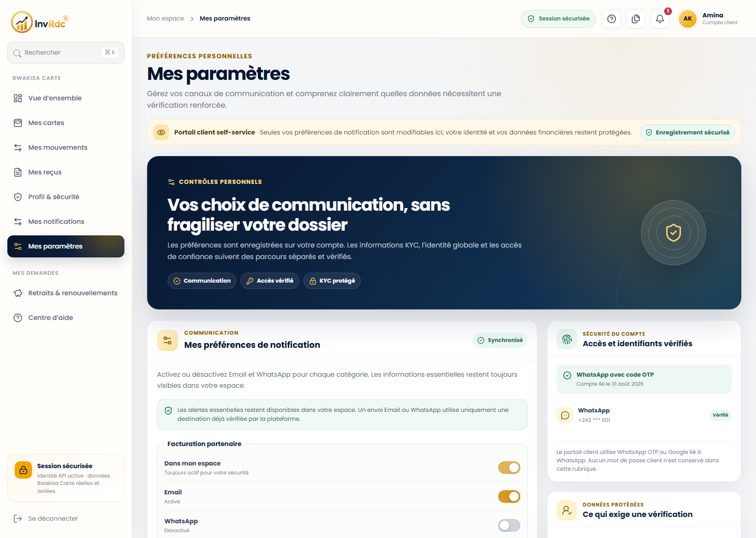Open Vue d'ensemble in sidebar
This screenshot has width=756, height=538.
(x=66, y=98)
